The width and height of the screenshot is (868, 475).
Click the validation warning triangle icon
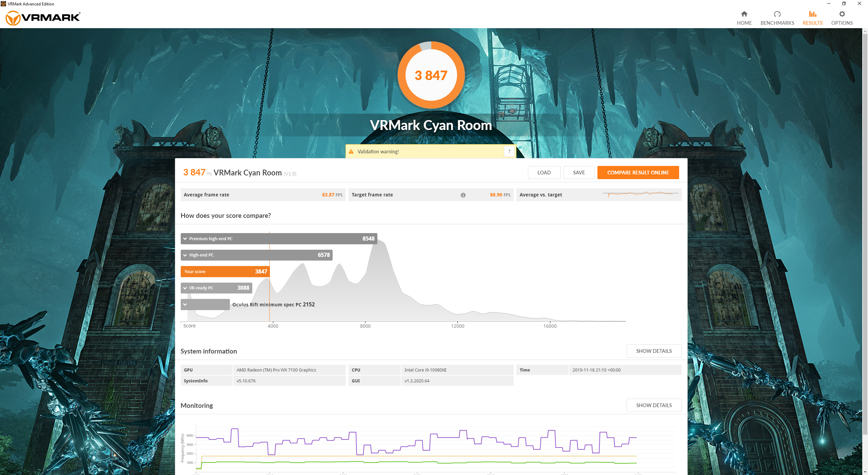click(351, 152)
